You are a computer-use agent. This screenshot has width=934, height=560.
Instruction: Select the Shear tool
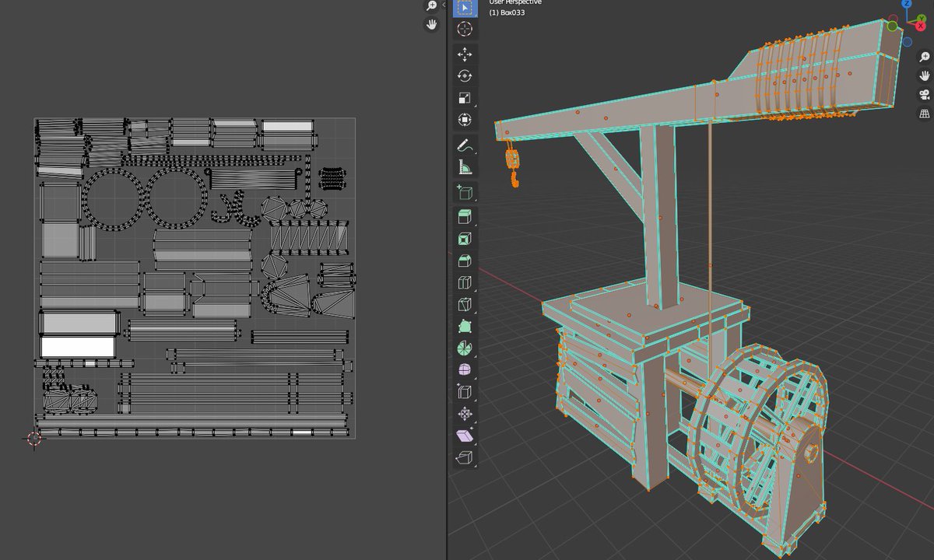pyautogui.click(x=465, y=435)
